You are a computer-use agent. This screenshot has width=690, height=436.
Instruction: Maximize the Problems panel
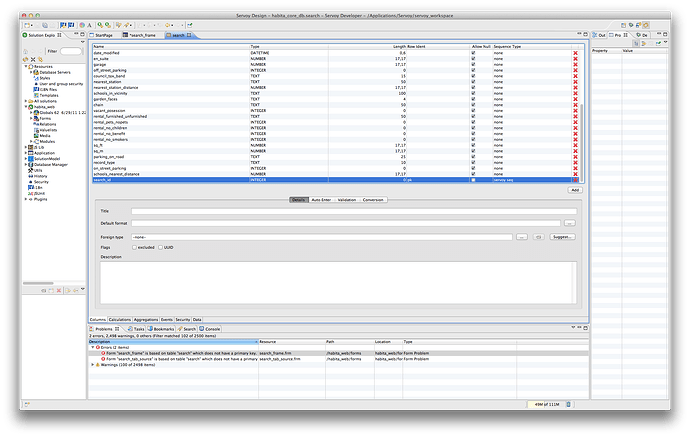(586, 328)
